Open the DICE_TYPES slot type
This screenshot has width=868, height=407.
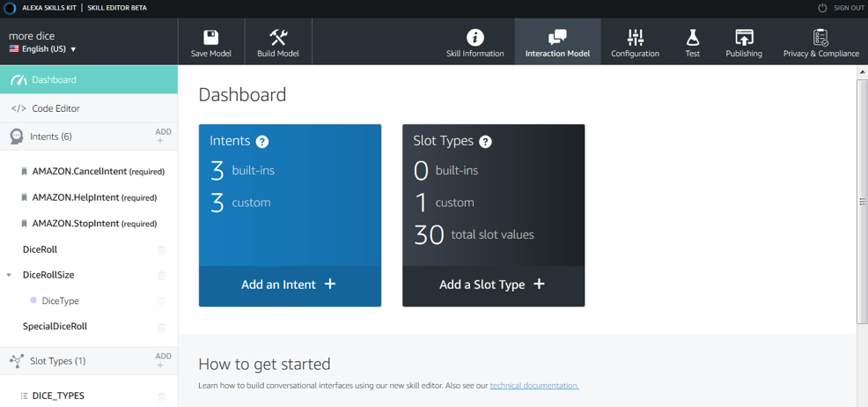[58, 396]
